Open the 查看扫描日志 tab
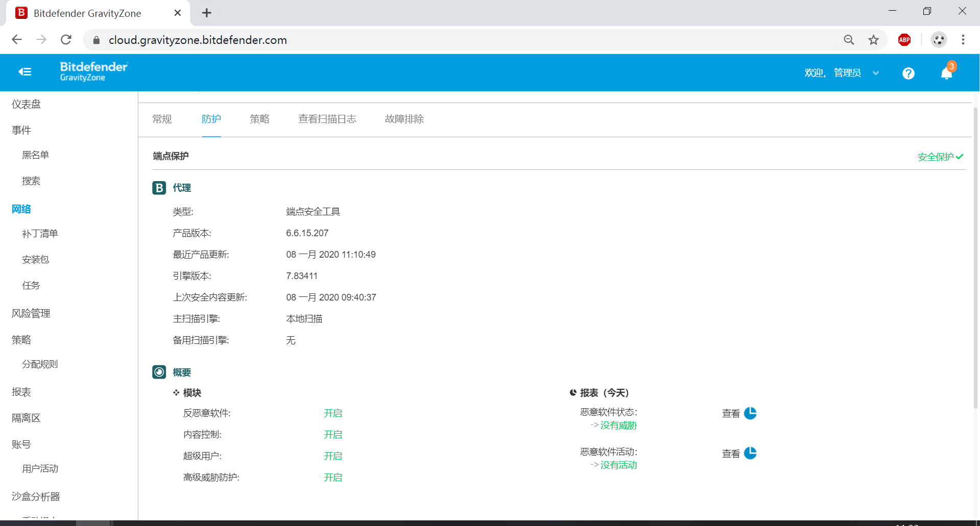The height and width of the screenshot is (526, 980). (327, 119)
